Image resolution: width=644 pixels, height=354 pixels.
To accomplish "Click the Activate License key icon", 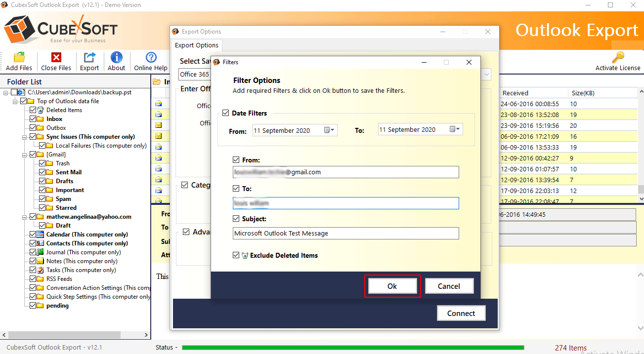I will (x=618, y=57).
